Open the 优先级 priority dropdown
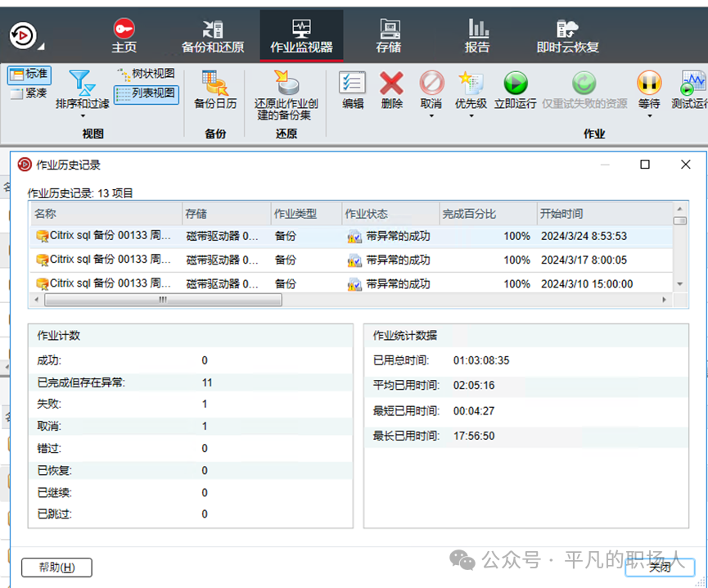This screenshot has height=588, width=708. click(x=471, y=115)
